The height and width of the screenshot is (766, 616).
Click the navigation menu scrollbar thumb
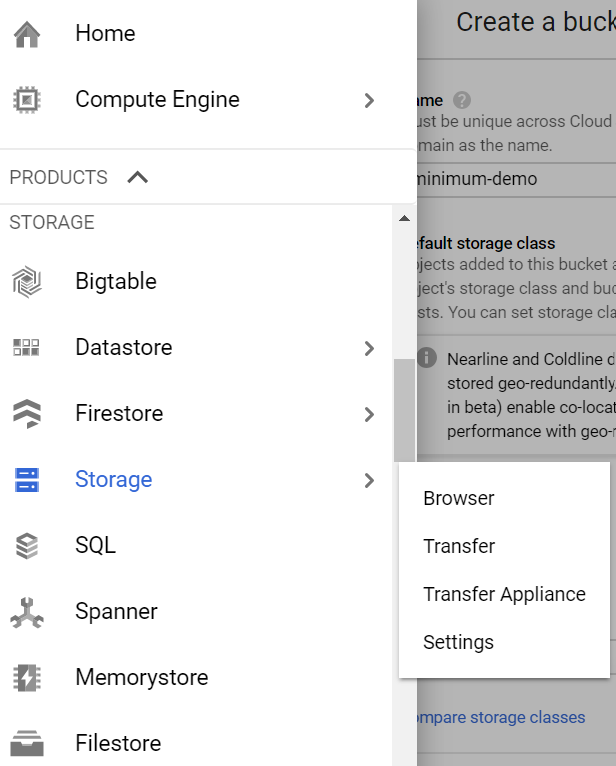tap(404, 410)
